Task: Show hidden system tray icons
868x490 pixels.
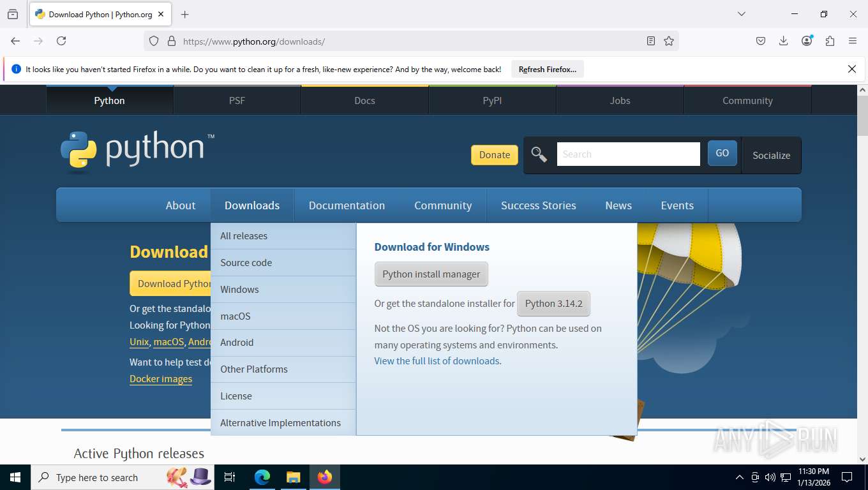Action: click(740, 477)
